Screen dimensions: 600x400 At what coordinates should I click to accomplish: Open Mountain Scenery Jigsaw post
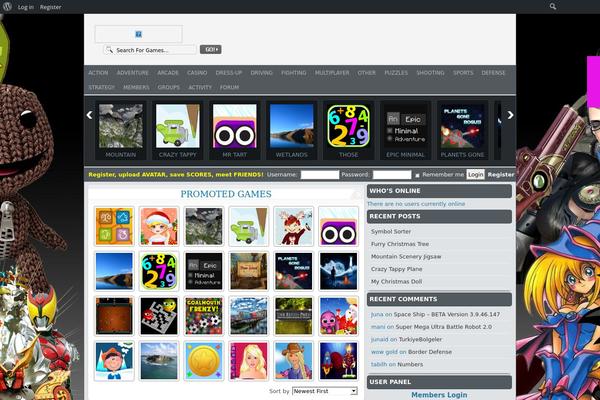[406, 257]
